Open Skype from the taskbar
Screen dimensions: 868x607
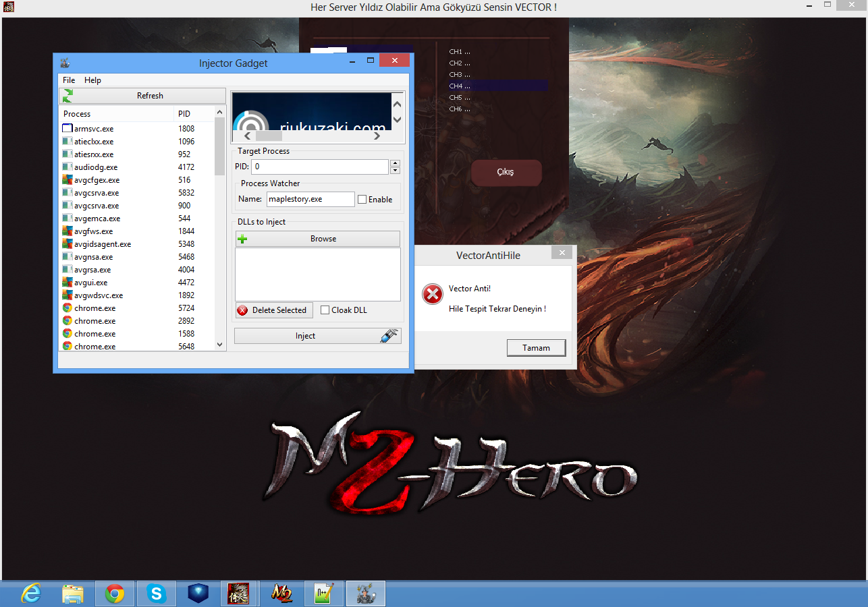[x=157, y=594]
